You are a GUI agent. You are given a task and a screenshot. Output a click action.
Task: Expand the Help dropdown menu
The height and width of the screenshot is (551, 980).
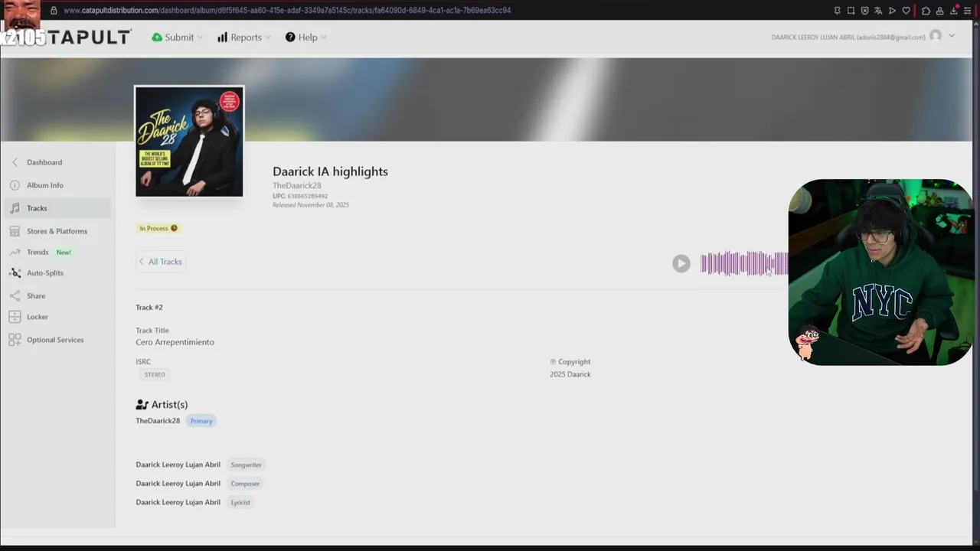[x=306, y=37]
